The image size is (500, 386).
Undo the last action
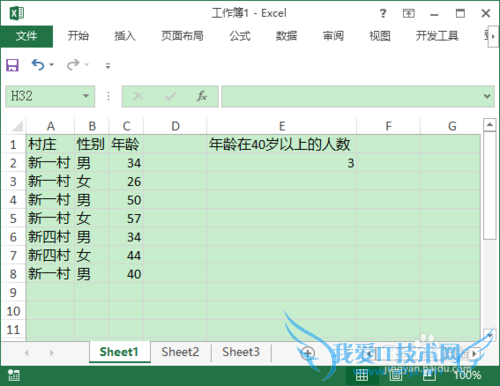click(x=38, y=65)
